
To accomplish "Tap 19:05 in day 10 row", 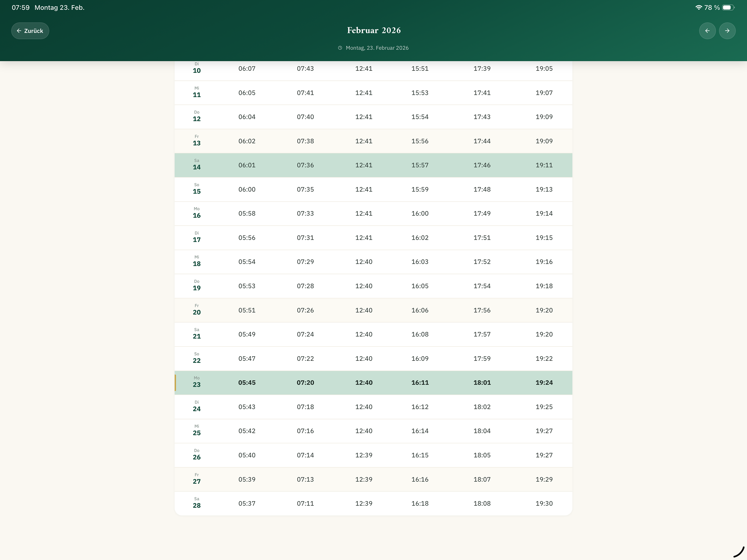I will point(544,69).
